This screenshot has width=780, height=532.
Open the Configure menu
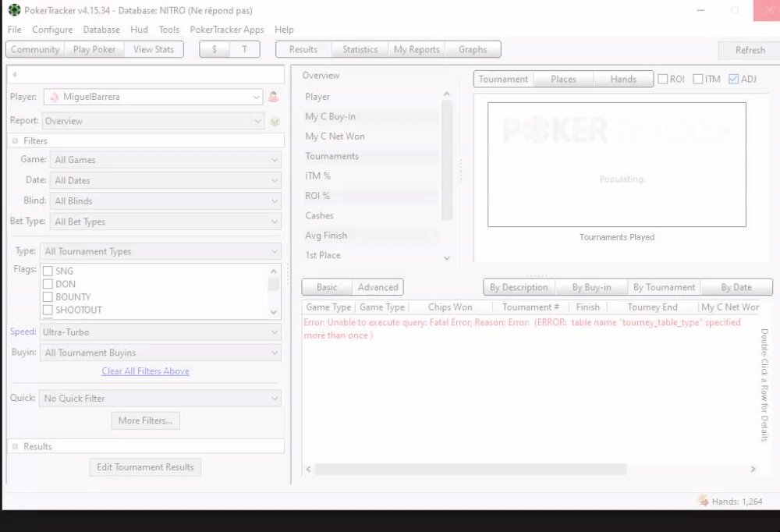pyautogui.click(x=52, y=30)
